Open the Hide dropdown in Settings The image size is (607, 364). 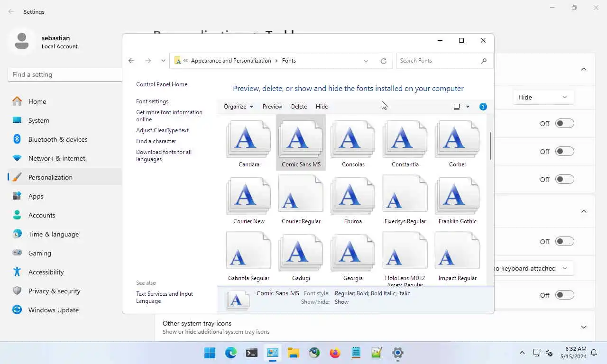543,97
